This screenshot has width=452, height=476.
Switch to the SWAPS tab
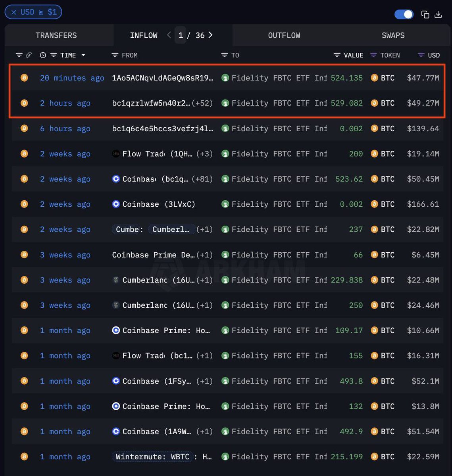393,35
